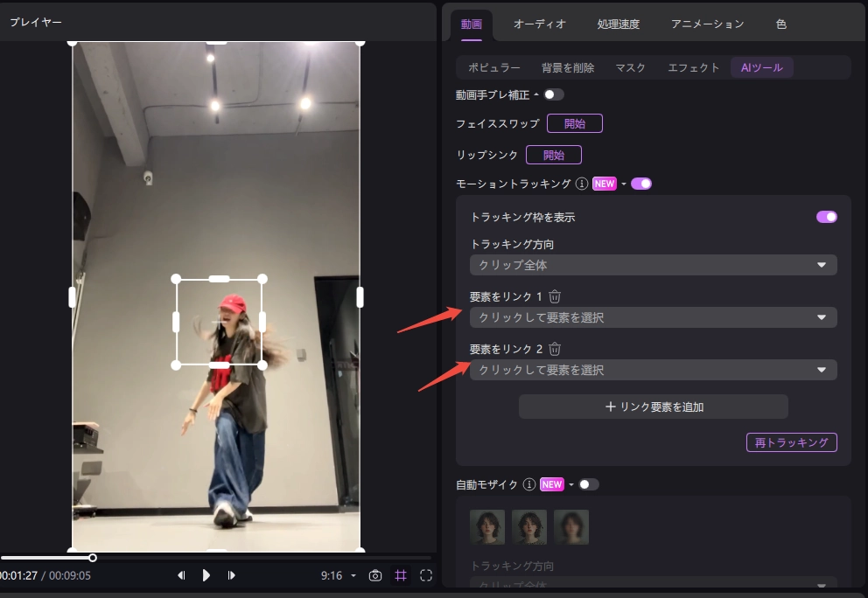
Task: Click the リンク要素を追加 button
Action: [653, 406]
